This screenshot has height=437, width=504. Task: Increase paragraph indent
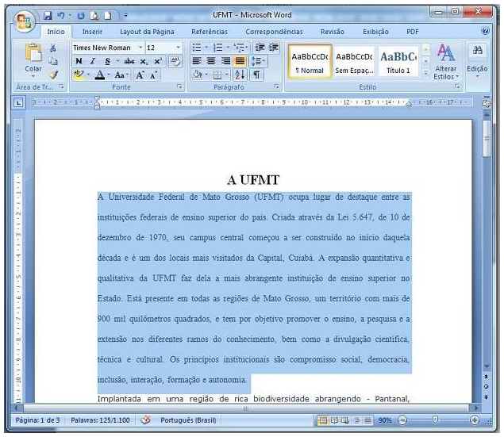274,48
